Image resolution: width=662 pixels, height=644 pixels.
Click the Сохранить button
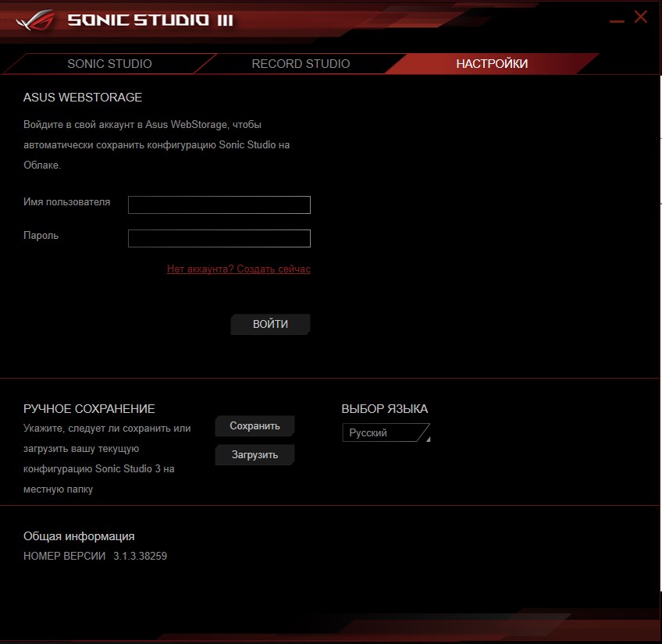[254, 426]
